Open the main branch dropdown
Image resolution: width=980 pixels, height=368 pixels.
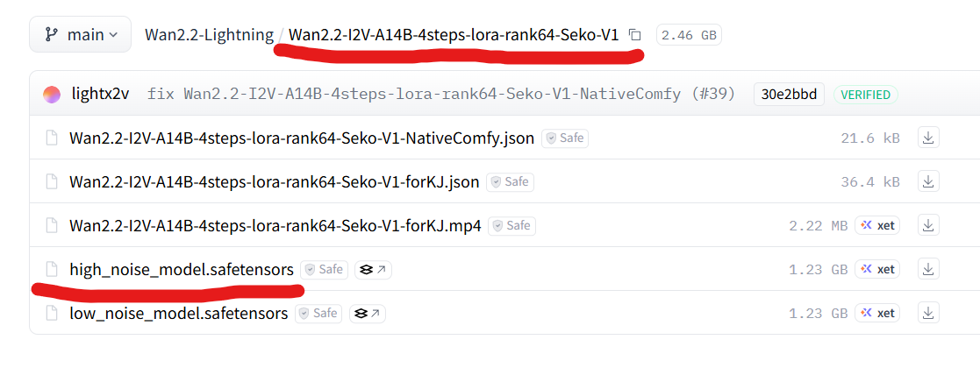[x=81, y=35]
